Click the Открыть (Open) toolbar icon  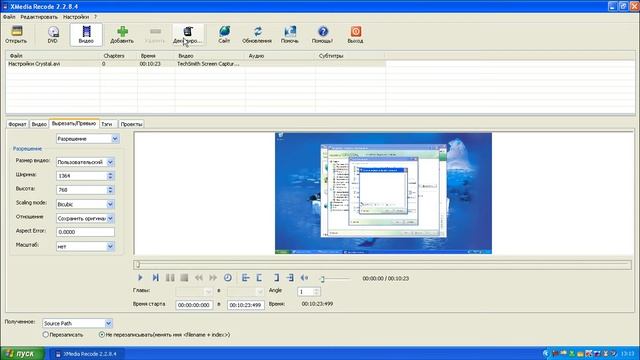click(16, 35)
